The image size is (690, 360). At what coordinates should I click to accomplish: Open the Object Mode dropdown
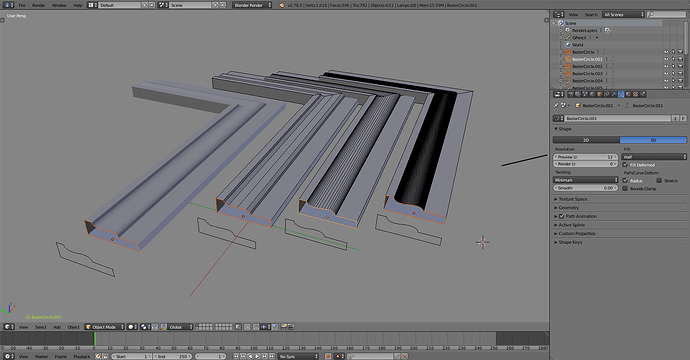click(x=105, y=327)
